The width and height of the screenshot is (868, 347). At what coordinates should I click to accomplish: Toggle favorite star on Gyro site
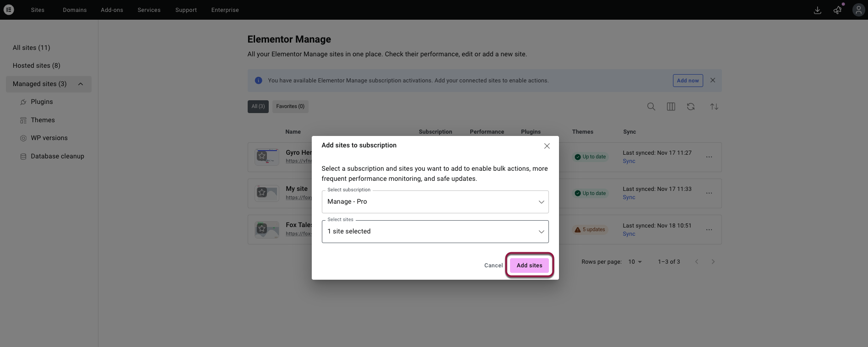[x=262, y=156]
